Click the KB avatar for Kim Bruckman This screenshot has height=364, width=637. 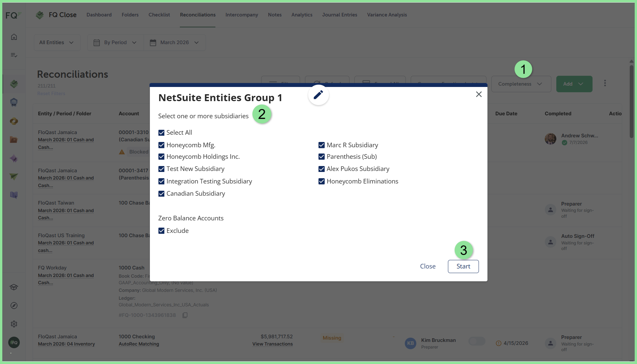coord(410,343)
